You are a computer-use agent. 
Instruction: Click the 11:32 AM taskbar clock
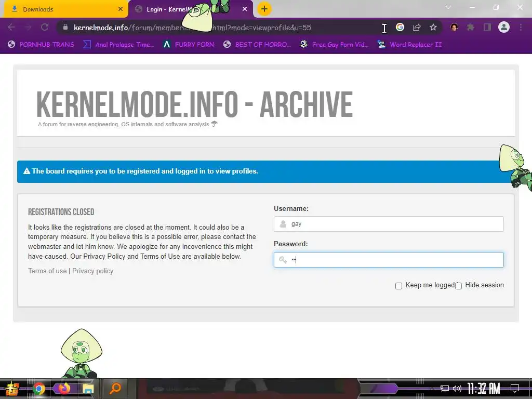click(484, 389)
